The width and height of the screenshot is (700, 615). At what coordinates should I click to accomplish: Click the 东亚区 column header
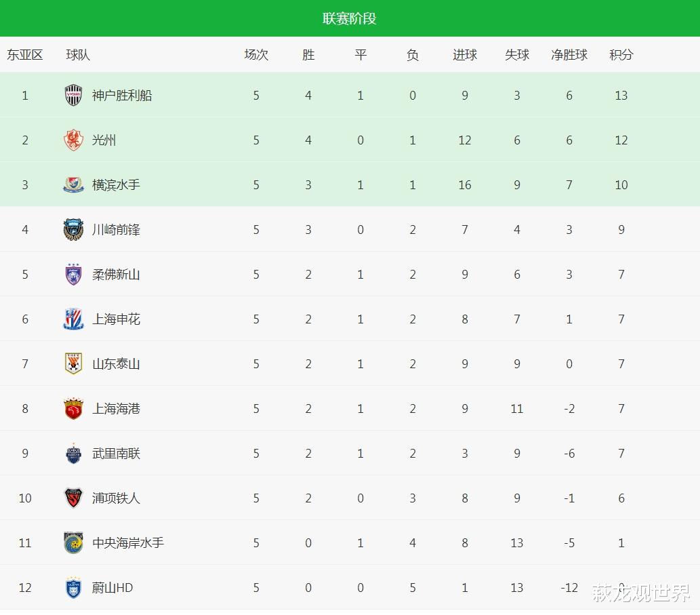click(25, 55)
